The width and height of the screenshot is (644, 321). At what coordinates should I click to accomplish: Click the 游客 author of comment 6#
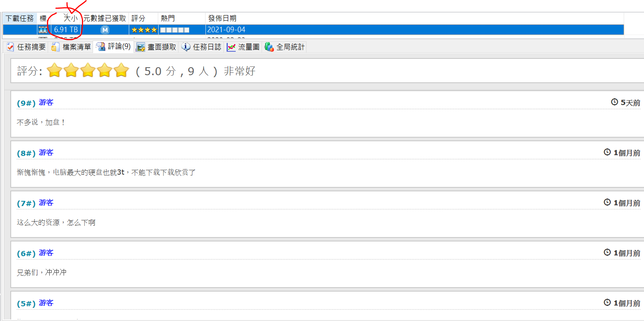[x=46, y=253]
